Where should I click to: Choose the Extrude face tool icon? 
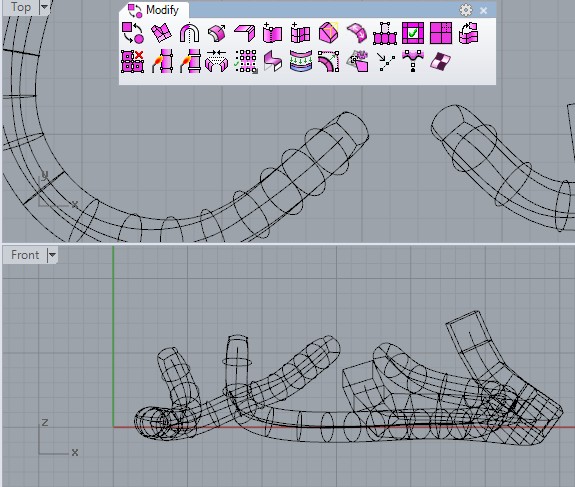216,33
